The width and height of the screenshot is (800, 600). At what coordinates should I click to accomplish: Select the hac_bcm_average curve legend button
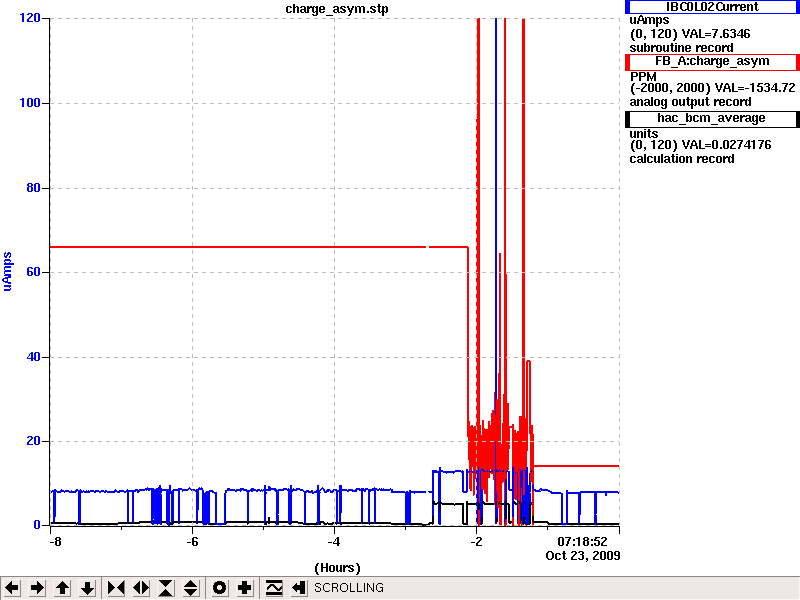[712, 118]
